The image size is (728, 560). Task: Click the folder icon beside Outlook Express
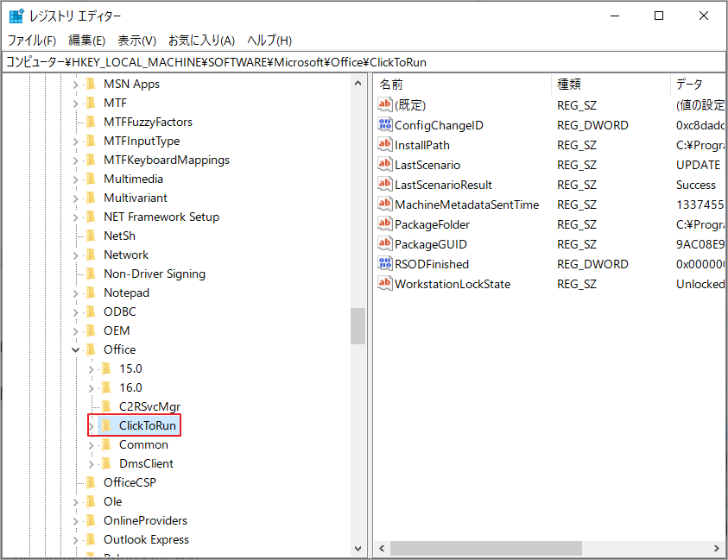[x=92, y=539]
